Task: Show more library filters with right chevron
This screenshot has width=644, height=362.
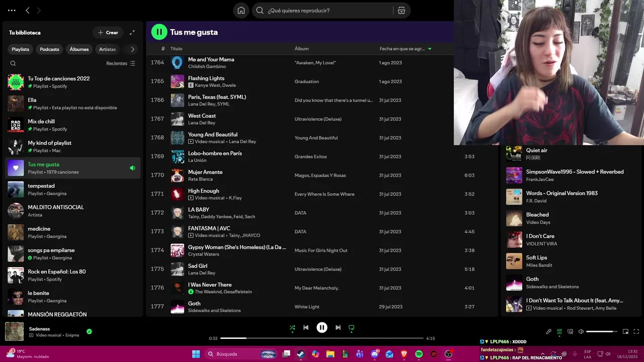Action: tap(132, 49)
